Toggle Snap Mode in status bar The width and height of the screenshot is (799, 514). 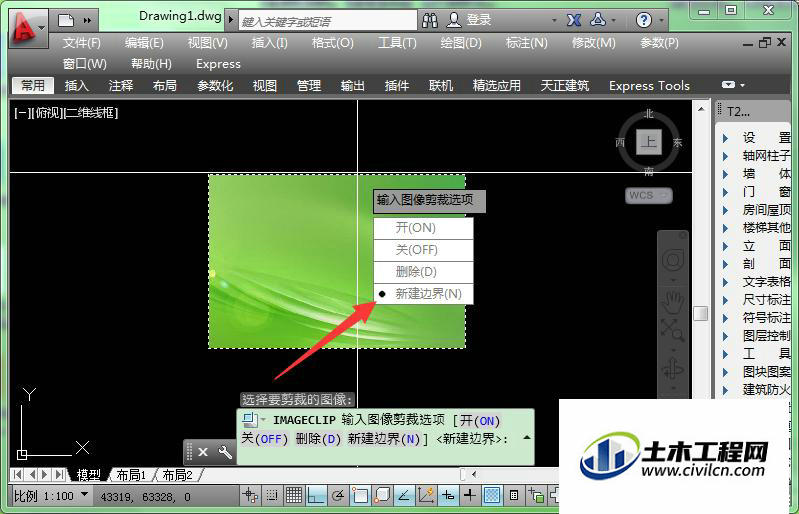click(272, 495)
